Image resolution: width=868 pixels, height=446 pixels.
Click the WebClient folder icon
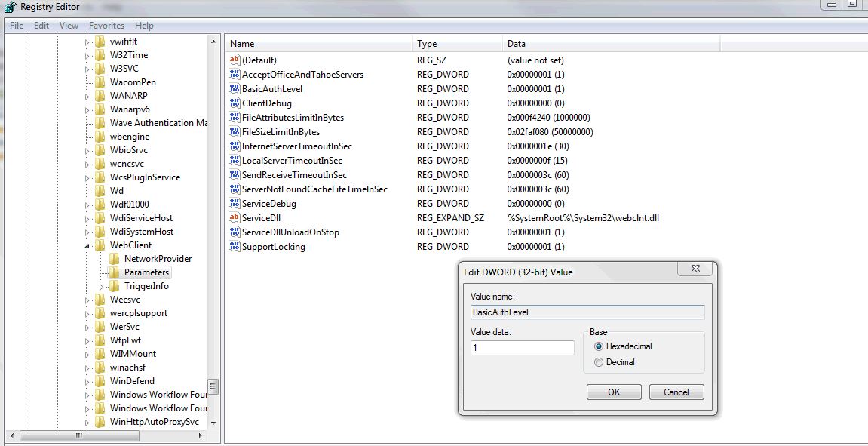pos(100,245)
